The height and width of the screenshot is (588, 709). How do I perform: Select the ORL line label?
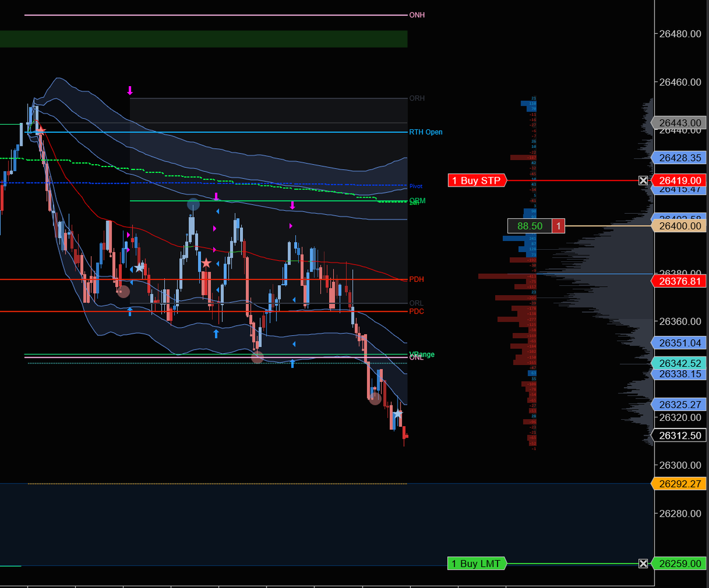[x=416, y=303]
